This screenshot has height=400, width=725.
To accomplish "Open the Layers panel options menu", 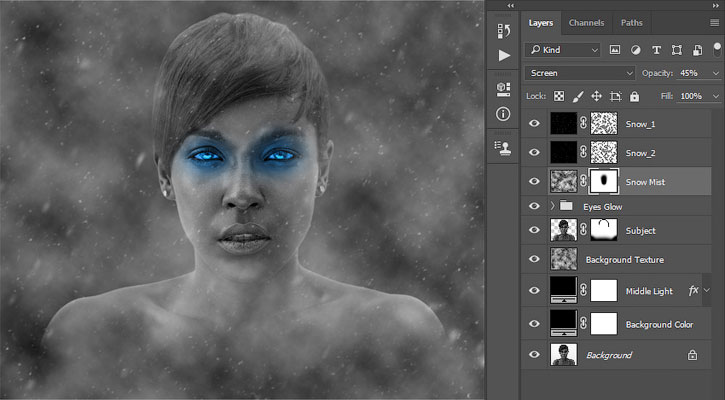I will (714, 23).
